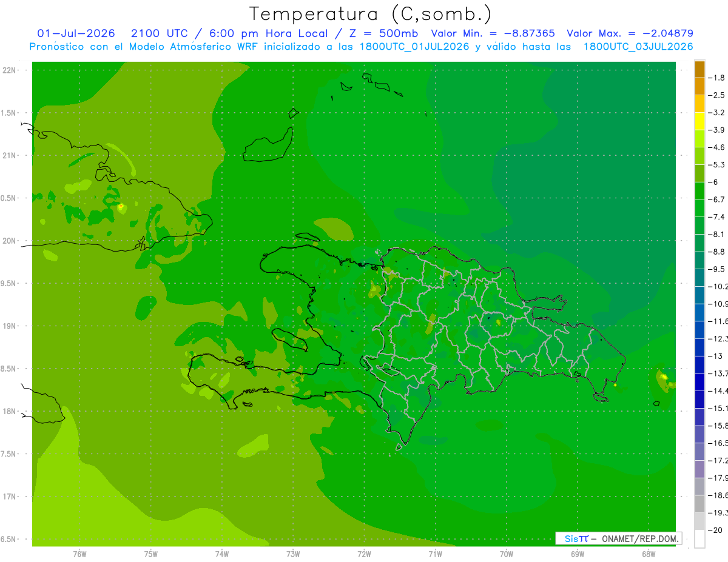This screenshot has height=562, width=728.
Task: Click the "19N" latitude label
Action: point(8,326)
